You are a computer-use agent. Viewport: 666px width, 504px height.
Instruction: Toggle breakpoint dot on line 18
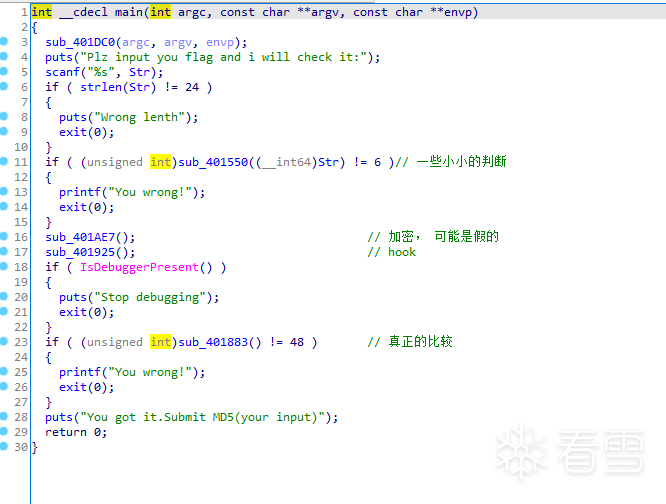tap(4, 266)
